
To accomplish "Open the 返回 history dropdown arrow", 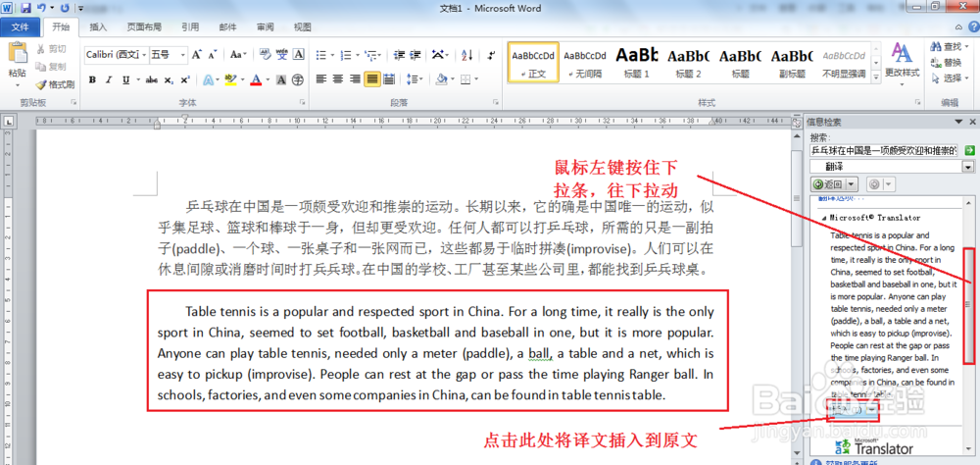I will click(x=852, y=184).
